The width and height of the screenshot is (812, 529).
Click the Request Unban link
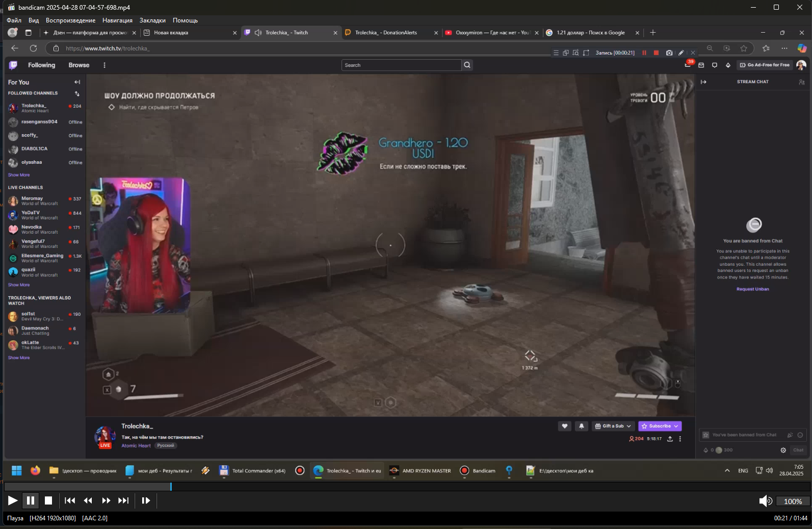coord(752,289)
